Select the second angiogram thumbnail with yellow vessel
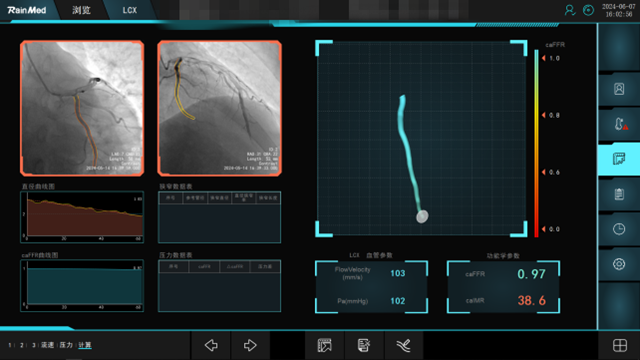The height and width of the screenshot is (360, 640). [220, 108]
